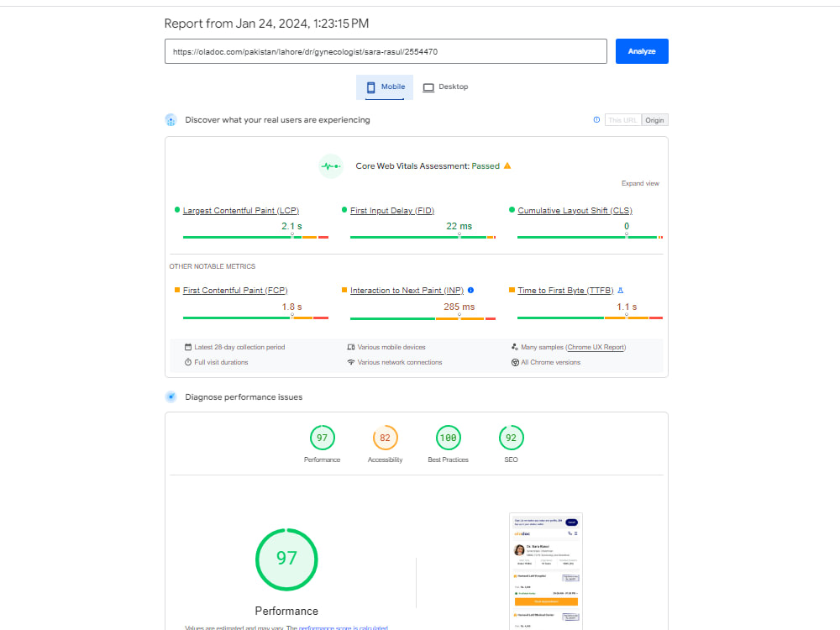This screenshot has width=840, height=630.
Task: Open Cumulative Layout Shift (CLS) link
Action: tap(575, 211)
